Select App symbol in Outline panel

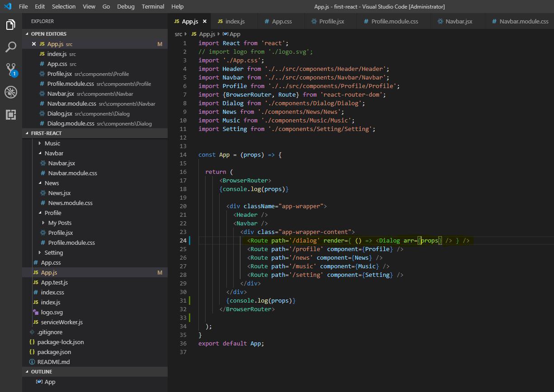coord(50,382)
